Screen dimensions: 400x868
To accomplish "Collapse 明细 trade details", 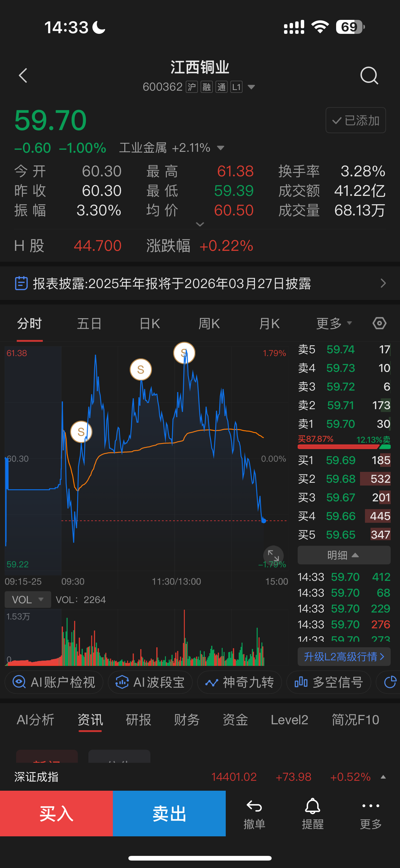I will 344,555.
